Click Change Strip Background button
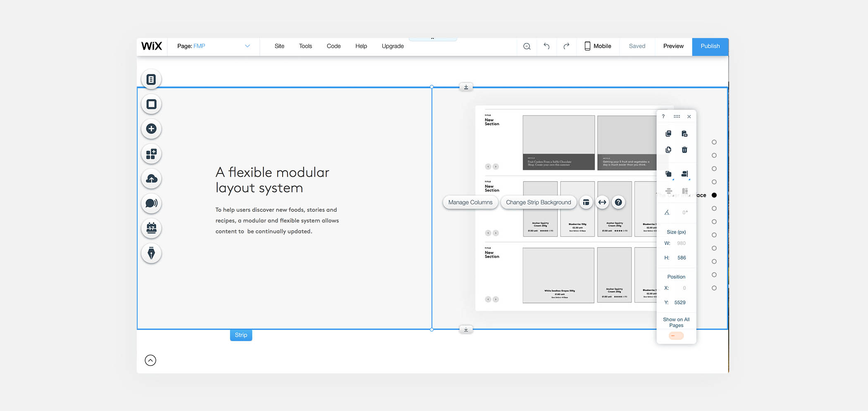This screenshot has height=411, width=868. tap(539, 202)
